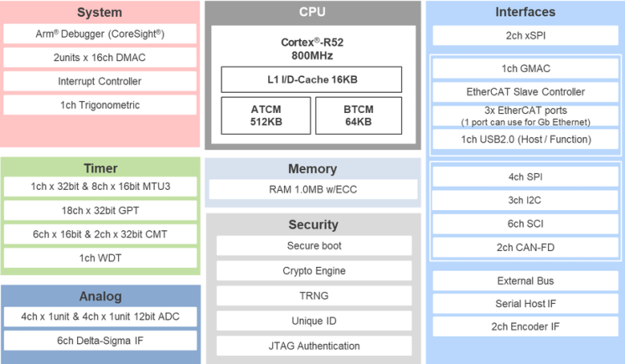Screen dimensions: 625x364
Task: Select the RAM 1.0MB w/ECC block
Action: (312, 190)
